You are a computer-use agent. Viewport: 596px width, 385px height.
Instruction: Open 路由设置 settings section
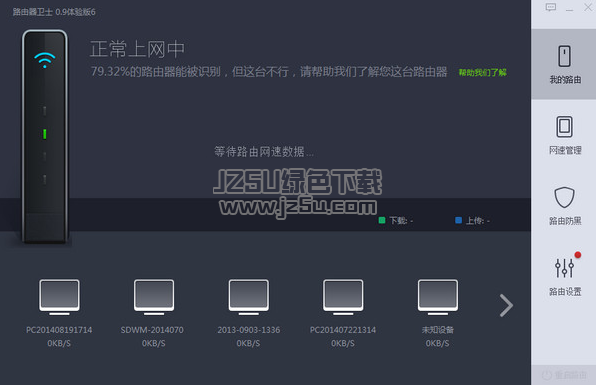pos(564,276)
